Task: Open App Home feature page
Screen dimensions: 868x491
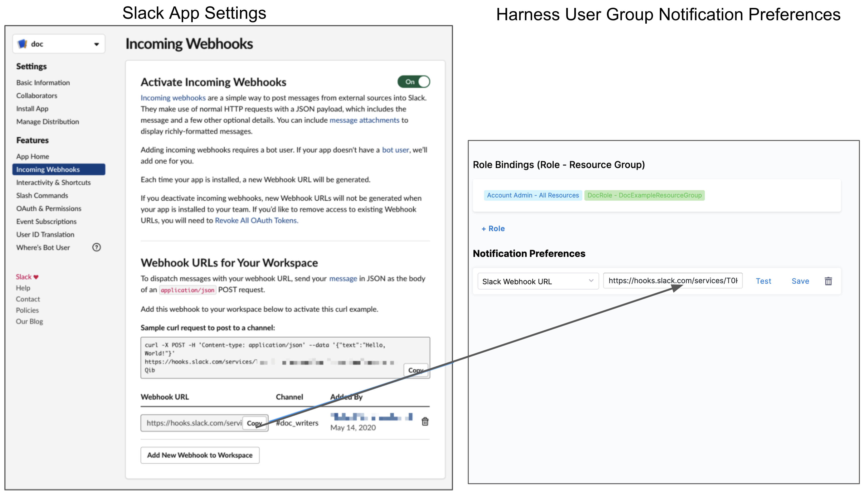Action: (x=33, y=156)
